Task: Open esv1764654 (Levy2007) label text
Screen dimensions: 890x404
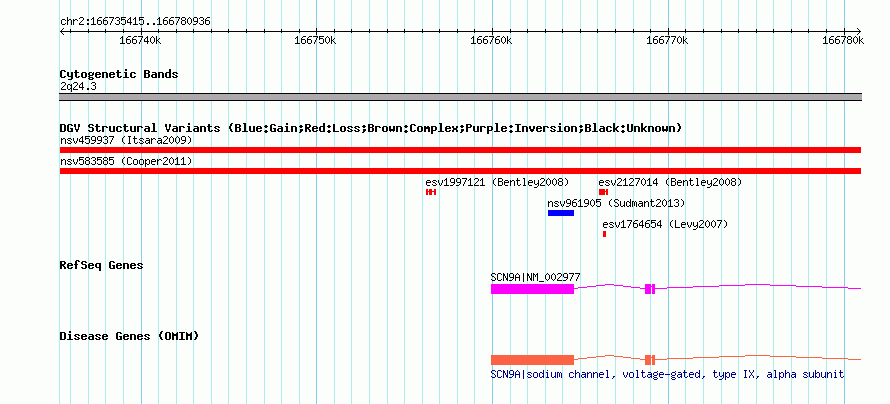Action: point(665,224)
